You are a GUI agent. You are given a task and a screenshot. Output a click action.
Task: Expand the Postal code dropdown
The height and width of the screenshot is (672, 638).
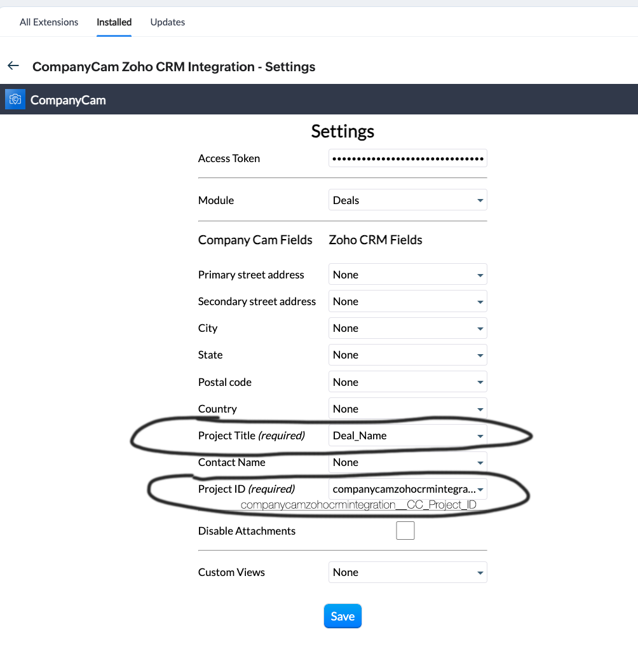coord(407,382)
